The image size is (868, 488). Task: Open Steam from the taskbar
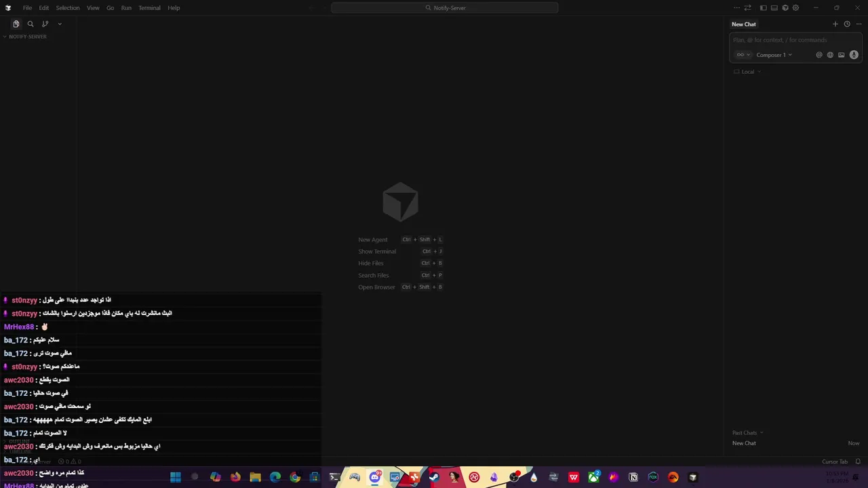pos(435,477)
